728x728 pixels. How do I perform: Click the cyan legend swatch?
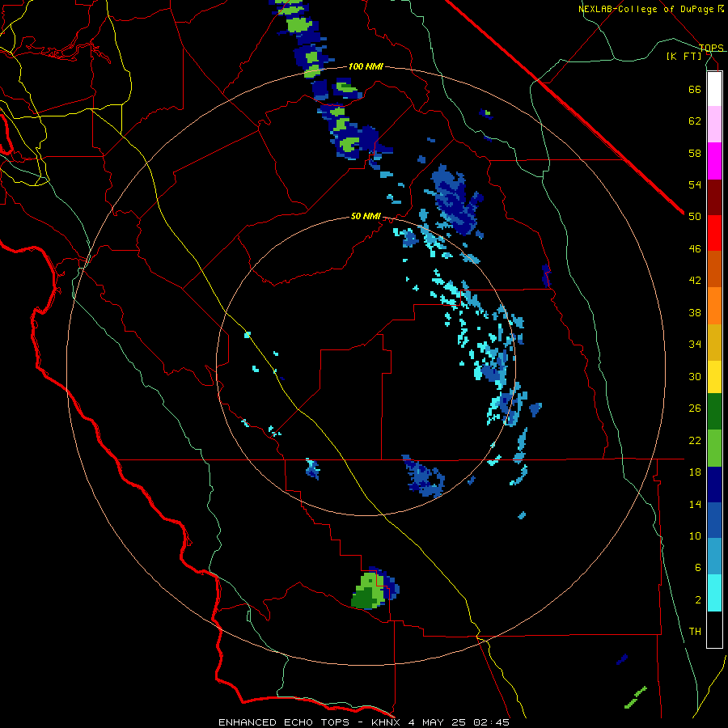(x=714, y=593)
